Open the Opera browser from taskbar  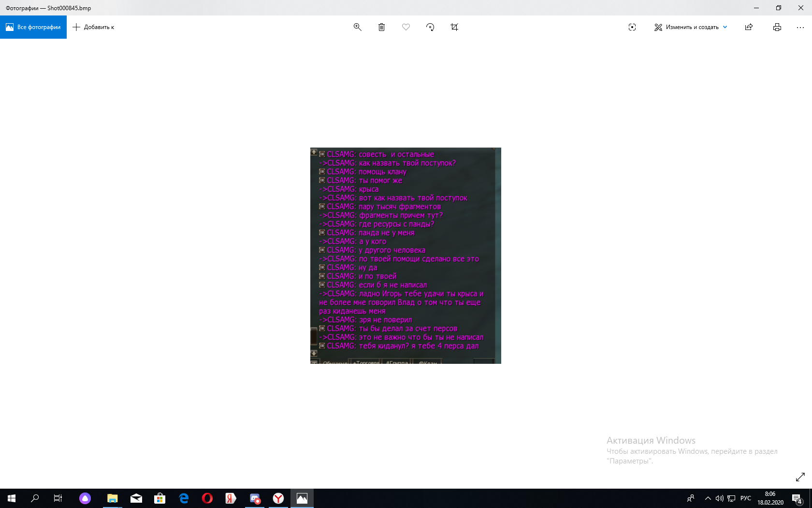(x=207, y=498)
